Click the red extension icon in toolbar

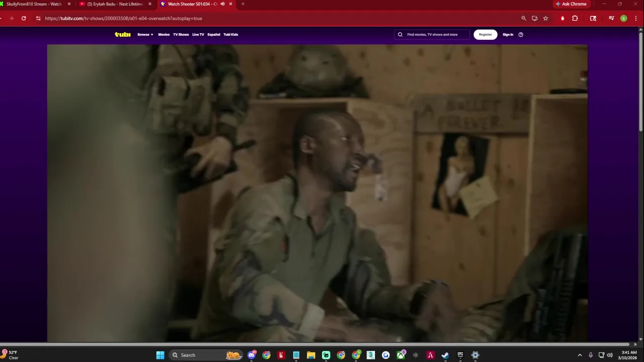pos(562,18)
